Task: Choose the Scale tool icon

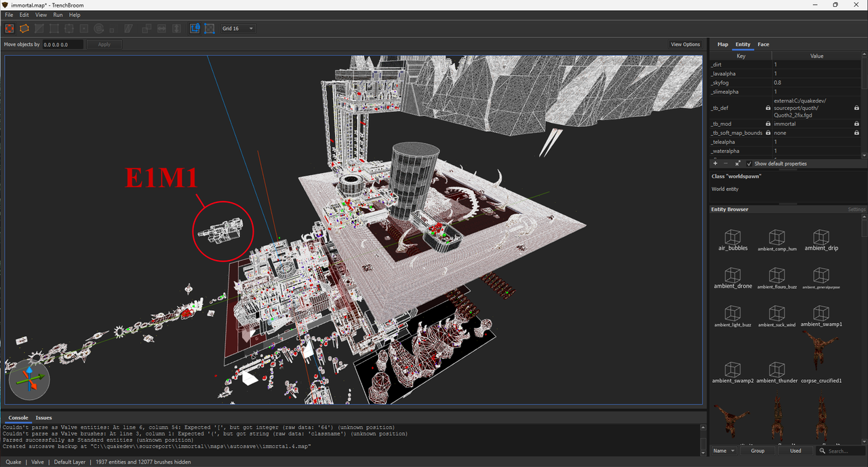Action: (x=113, y=29)
